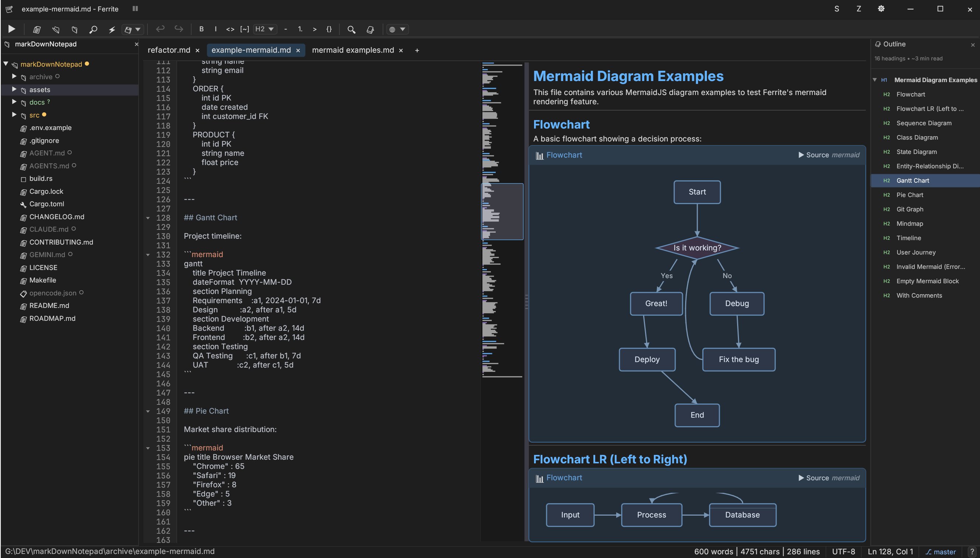
Task: Click the lightning bolt toolbar icon
Action: point(112,29)
